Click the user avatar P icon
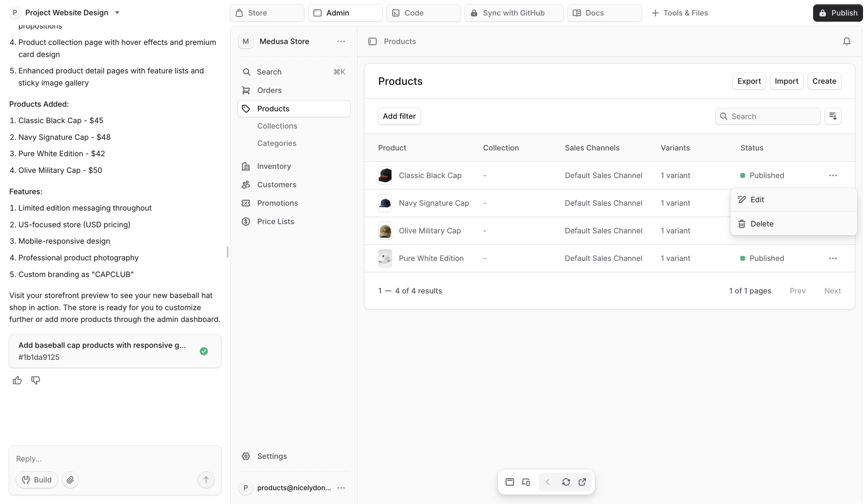Viewport: 867px width, 504px height. click(x=246, y=487)
